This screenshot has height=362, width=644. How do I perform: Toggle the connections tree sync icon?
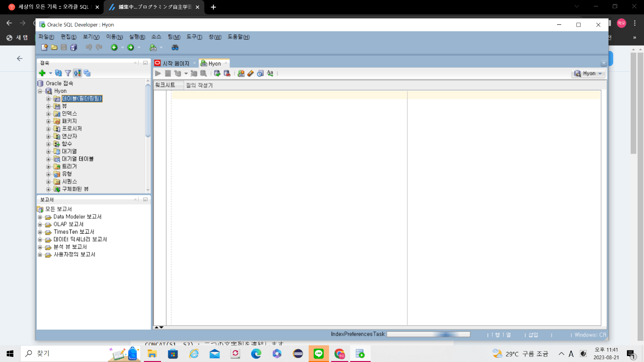77,73
